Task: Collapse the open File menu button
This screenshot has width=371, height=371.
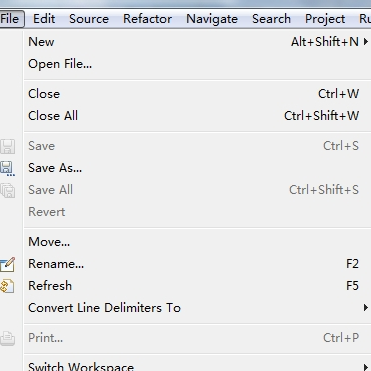Action: [11, 19]
